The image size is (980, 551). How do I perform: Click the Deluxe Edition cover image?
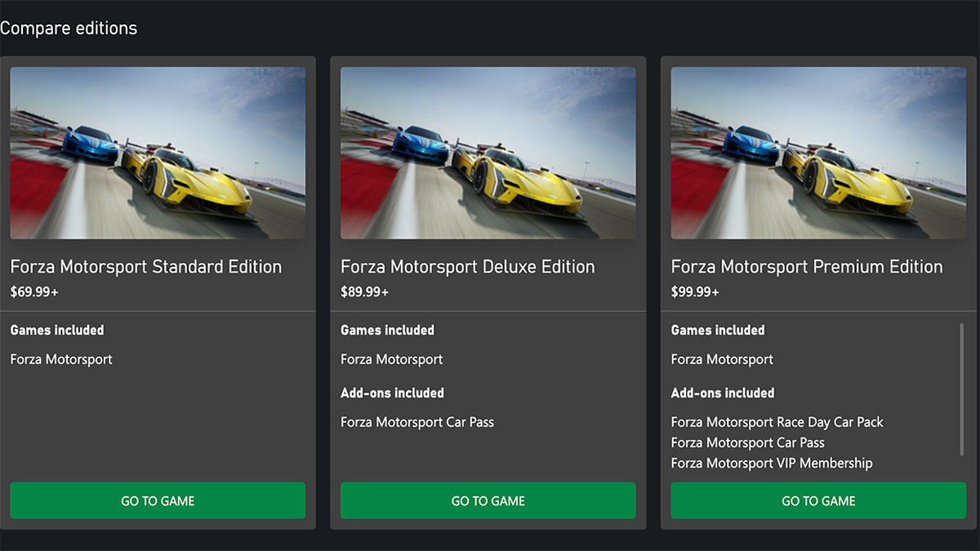pos(488,153)
